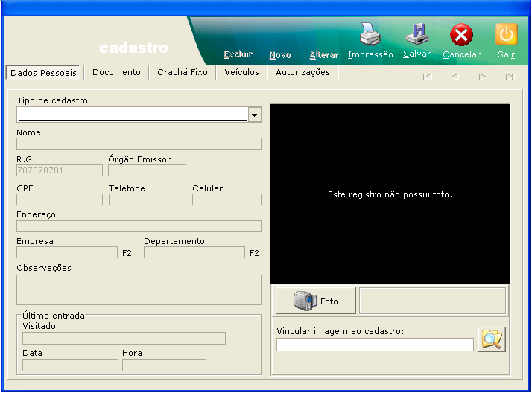Click the Salvar label

pos(417,54)
